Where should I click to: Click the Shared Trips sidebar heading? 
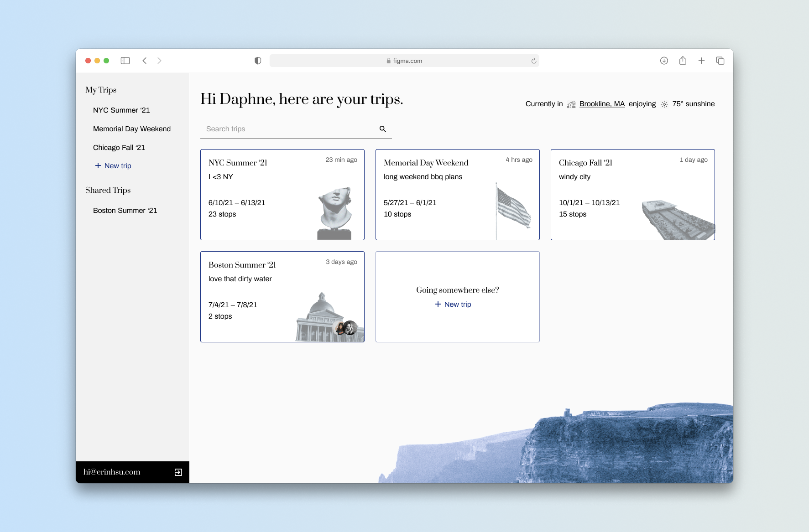tap(108, 190)
